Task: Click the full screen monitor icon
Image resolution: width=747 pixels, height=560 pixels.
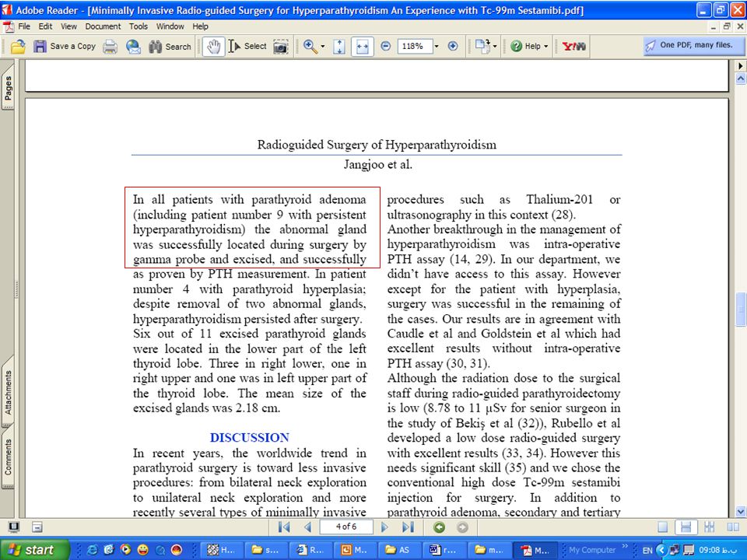Action: coord(14,527)
